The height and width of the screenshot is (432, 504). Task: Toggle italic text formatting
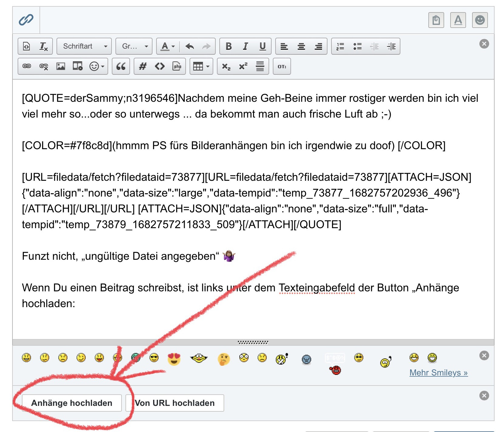(245, 46)
